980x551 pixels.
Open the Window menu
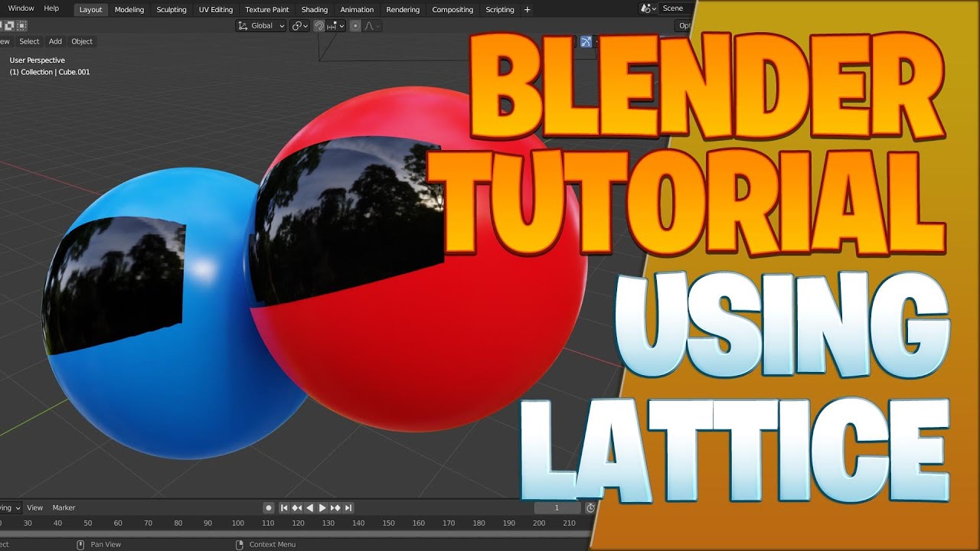pos(21,8)
